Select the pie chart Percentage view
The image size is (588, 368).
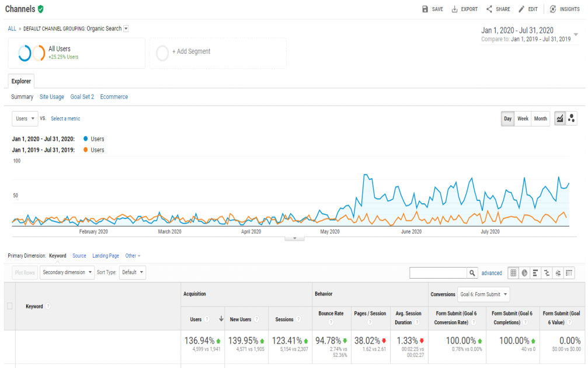point(524,273)
